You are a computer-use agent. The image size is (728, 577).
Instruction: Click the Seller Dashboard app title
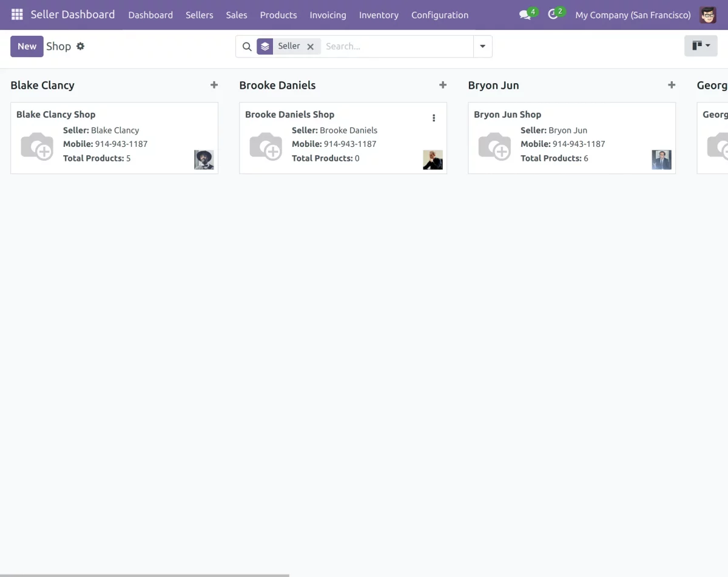tap(73, 15)
